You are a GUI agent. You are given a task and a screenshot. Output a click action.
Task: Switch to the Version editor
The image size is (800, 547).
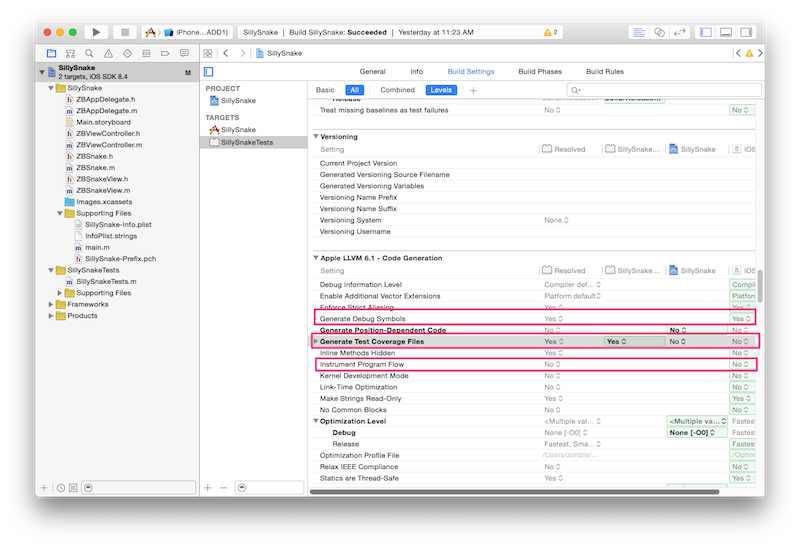pos(680,32)
